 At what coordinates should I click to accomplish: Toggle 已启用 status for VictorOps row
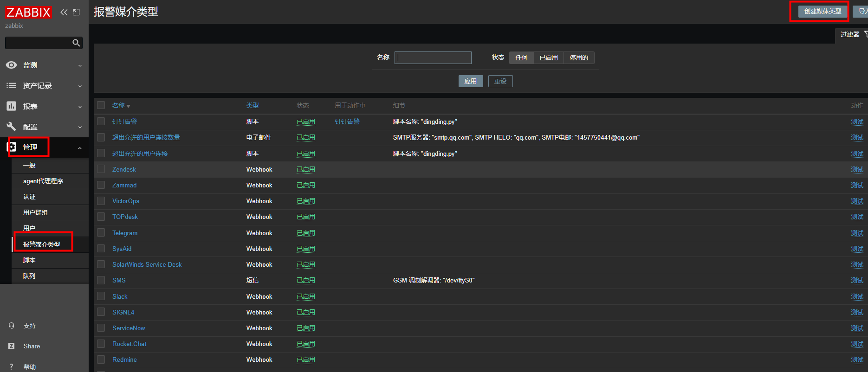click(306, 201)
